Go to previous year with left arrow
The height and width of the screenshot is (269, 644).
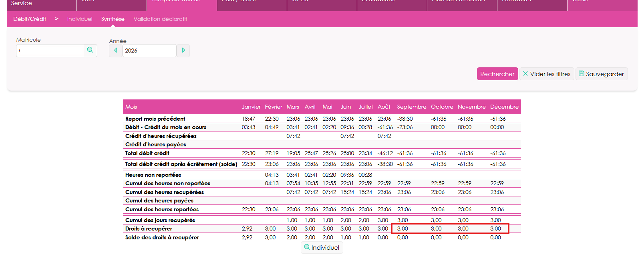coord(116,51)
